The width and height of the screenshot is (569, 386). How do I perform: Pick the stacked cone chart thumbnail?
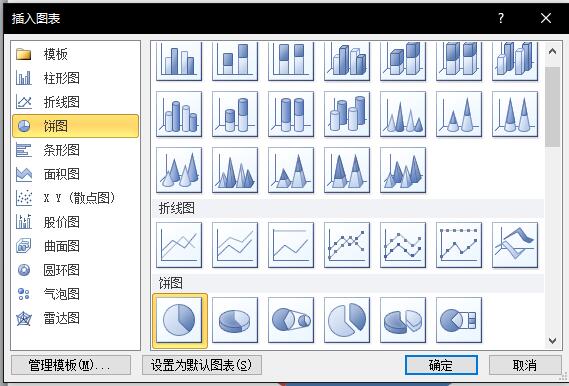click(459, 114)
